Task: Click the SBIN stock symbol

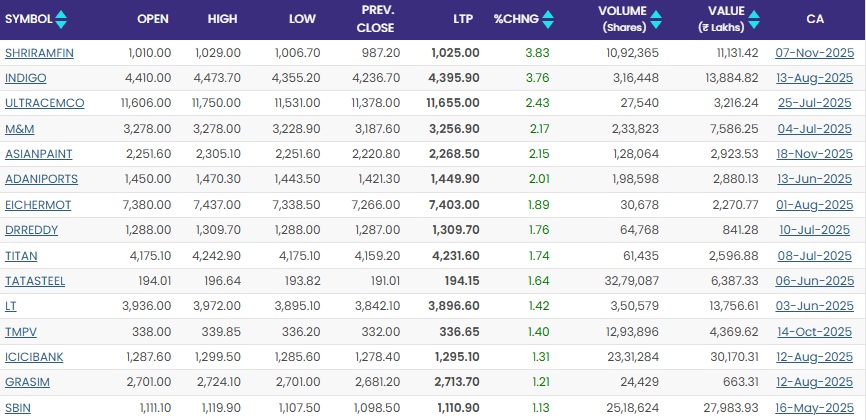Action: 18,408
